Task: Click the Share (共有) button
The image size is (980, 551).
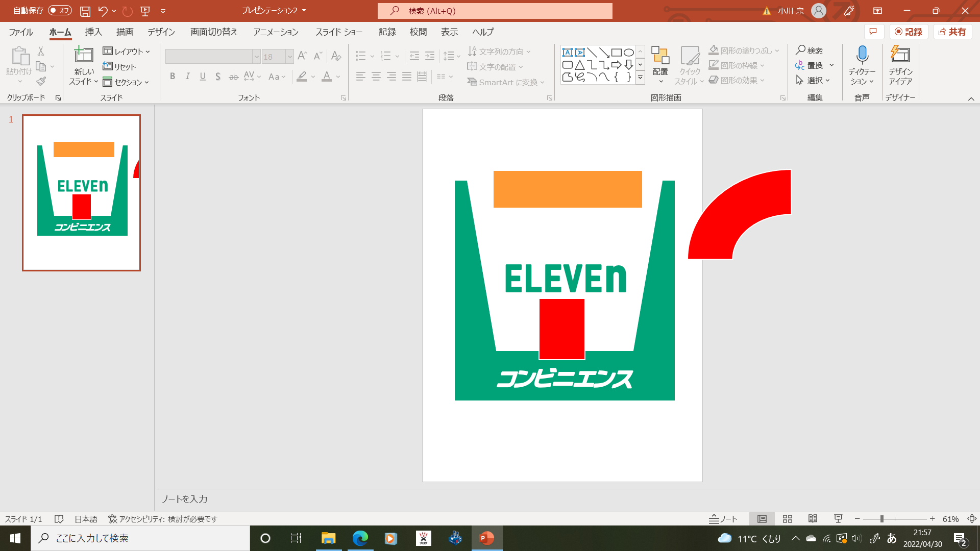Action: pos(952,32)
